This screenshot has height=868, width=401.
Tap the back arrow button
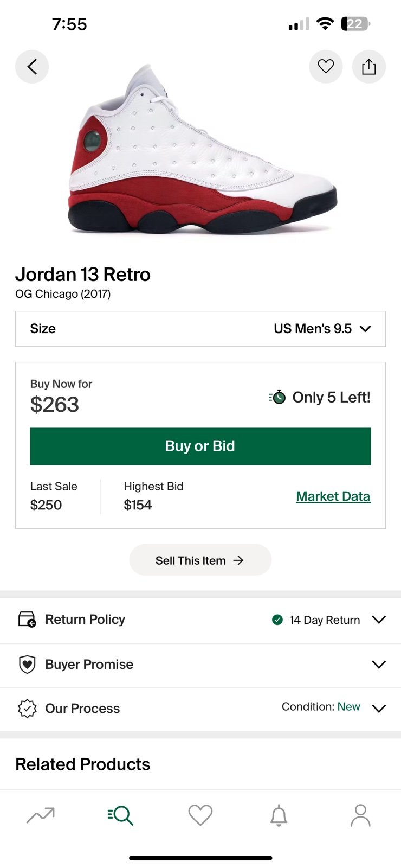(x=32, y=67)
